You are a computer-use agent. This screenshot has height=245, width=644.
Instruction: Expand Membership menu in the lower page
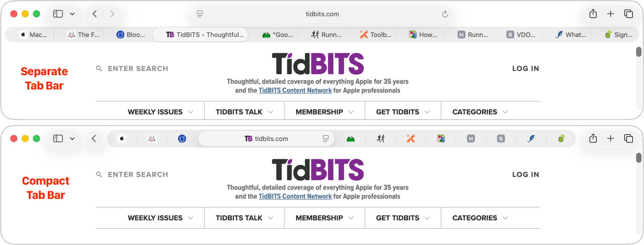324,218
